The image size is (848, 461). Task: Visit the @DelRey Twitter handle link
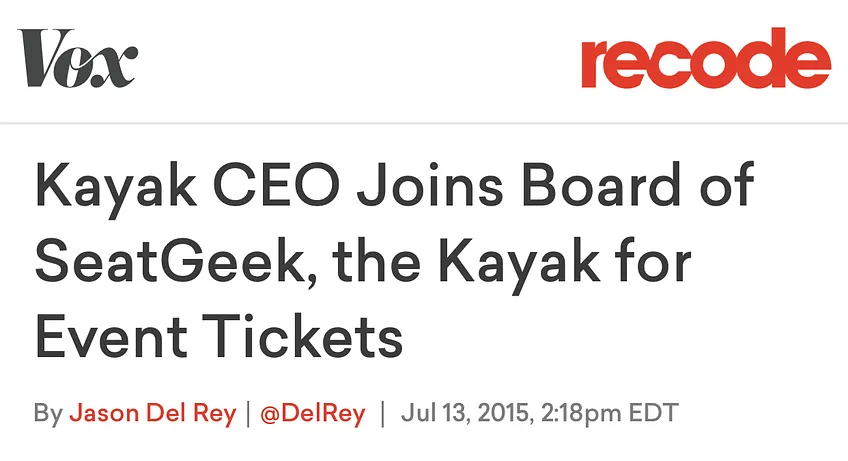pyautogui.click(x=313, y=413)
